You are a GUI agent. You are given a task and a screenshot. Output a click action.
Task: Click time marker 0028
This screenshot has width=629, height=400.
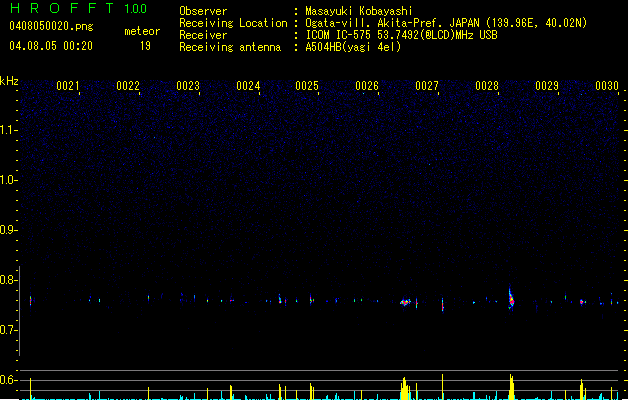pyautogui.click(x=487, y=85)
